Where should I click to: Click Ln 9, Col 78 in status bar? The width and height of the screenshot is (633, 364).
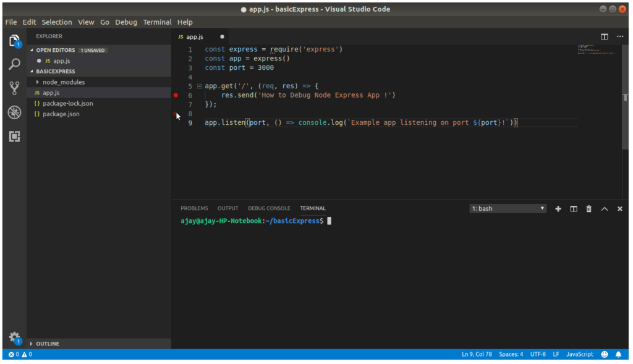[x=477, y=355]
